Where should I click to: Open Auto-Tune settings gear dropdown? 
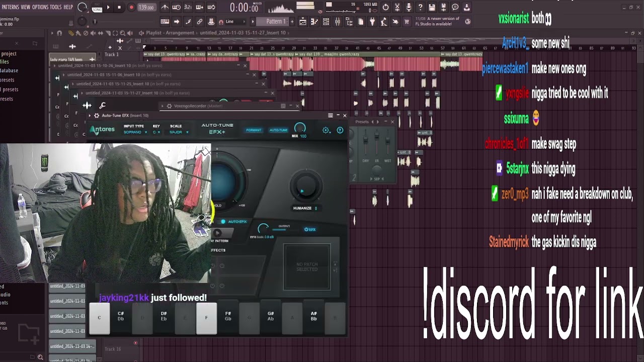coord(327,130)
